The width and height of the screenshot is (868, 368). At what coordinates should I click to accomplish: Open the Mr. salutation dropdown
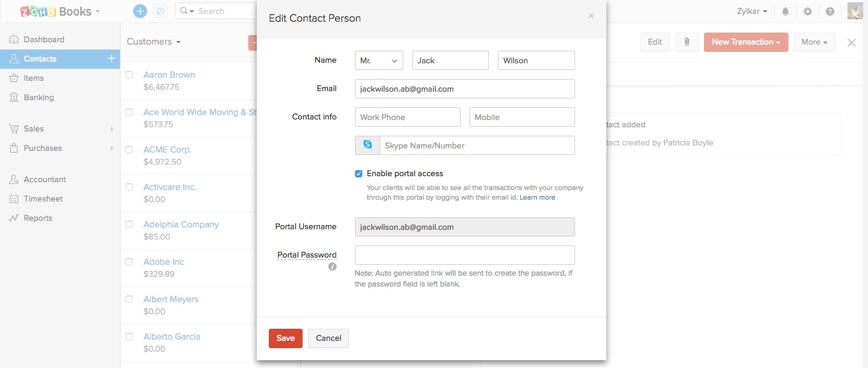tap(379, 60)
